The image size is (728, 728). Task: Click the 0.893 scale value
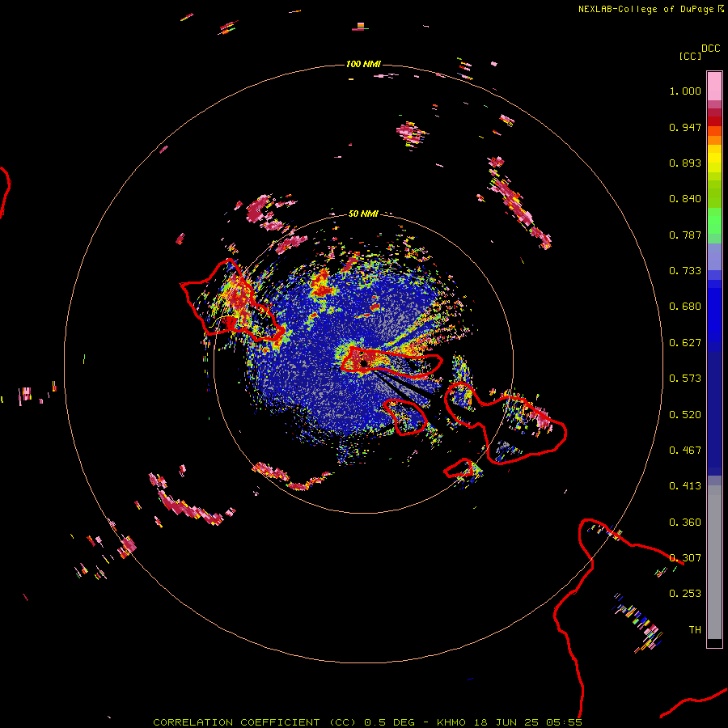685,163
